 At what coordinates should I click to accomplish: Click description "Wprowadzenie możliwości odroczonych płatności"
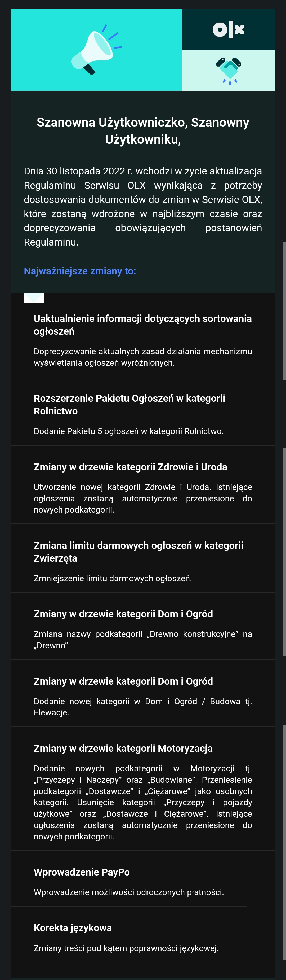[129, 892]
